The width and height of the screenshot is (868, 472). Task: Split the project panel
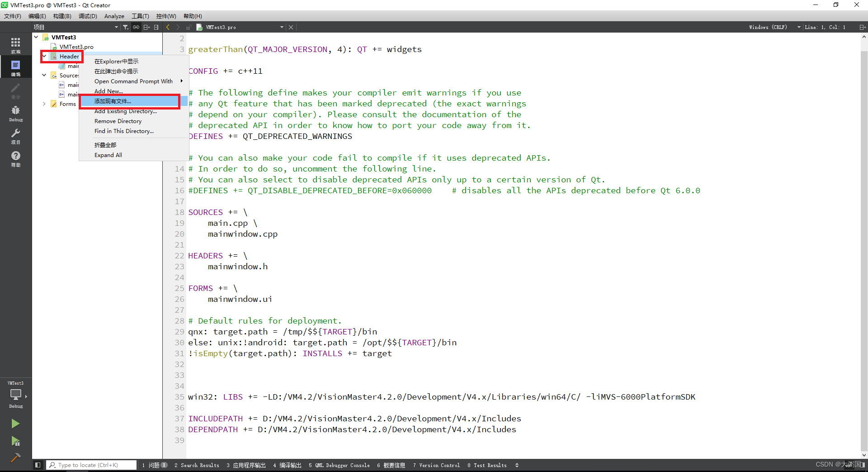pos(146,27)
